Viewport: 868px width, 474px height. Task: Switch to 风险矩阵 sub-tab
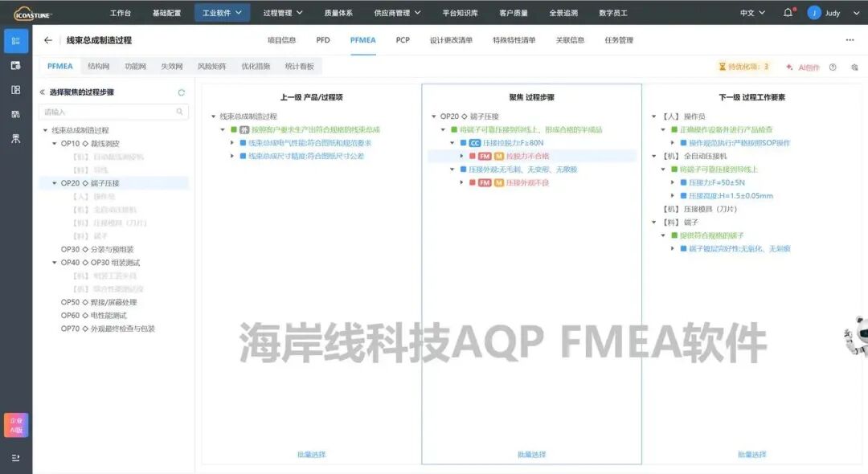(x=211, y=67)
